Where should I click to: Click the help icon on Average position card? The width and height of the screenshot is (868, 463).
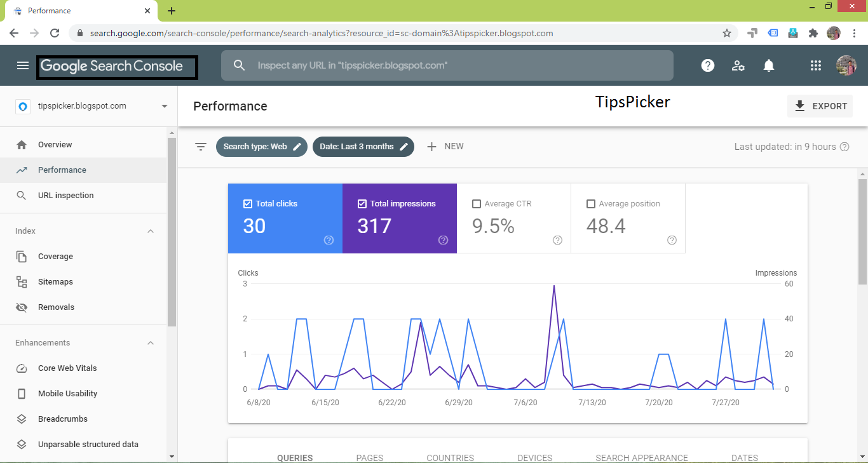pos(672,240)
